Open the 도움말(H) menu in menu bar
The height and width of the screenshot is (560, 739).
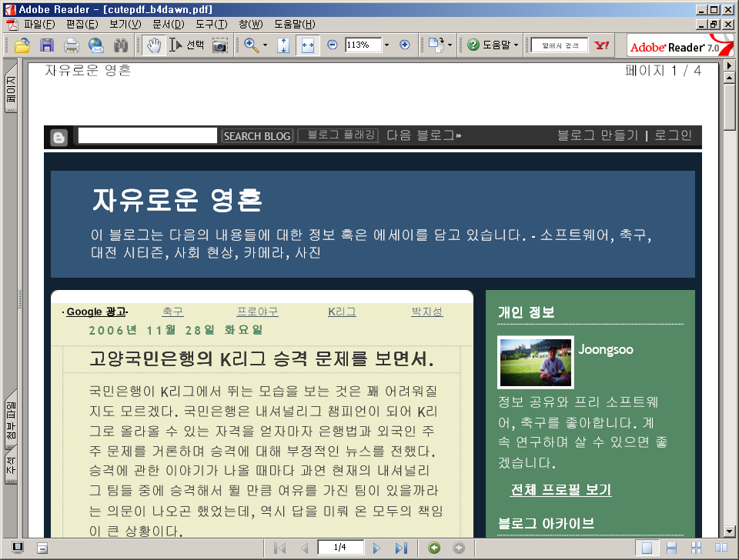(295, 24)
